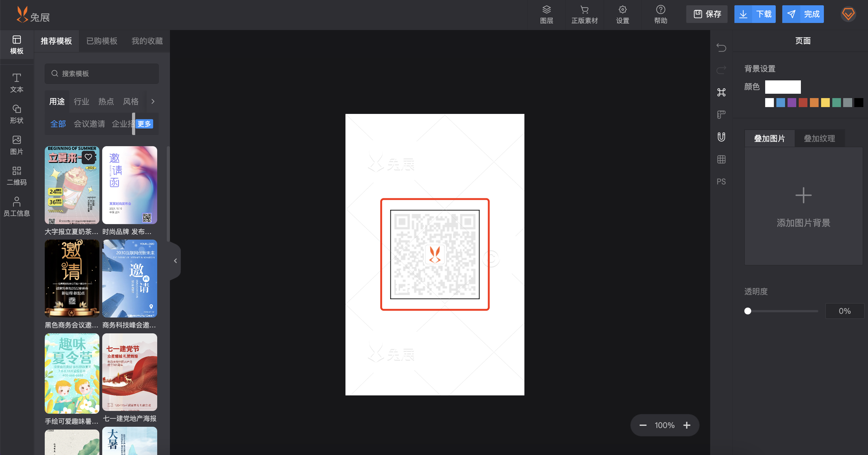Toggle the magnet snap icon
Image resolution: width=868 pixels, height=455 pixels.
point(721,137)
